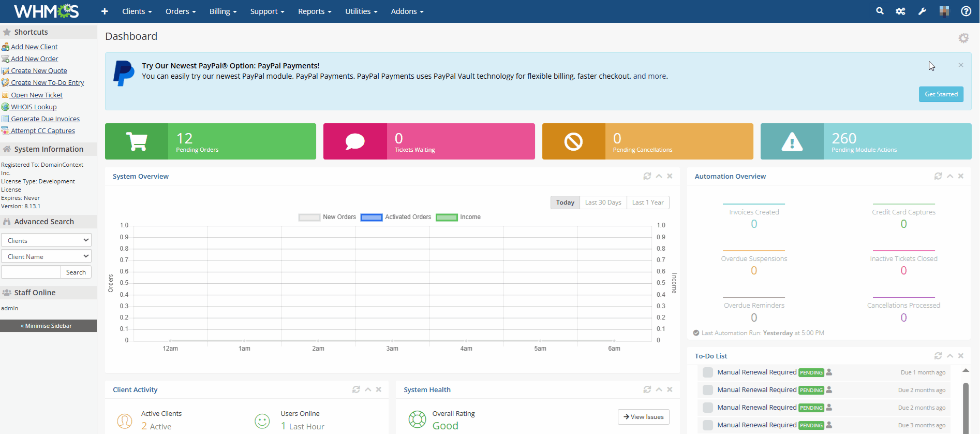Collapse the Automation Overview widget
Viewport: 980px width, 434px height.
tap(949, 176)
